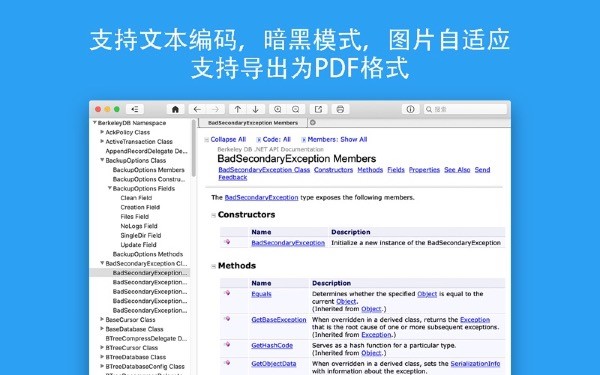This screenshot has height=375, width=600.
Task: Print the current document page
Action: point(340,109)
